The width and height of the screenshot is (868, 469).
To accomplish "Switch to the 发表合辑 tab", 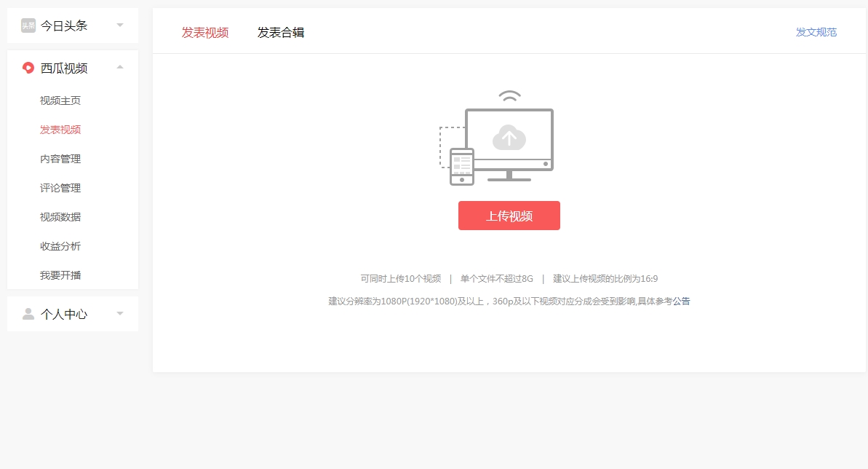I will click(279, 32).
